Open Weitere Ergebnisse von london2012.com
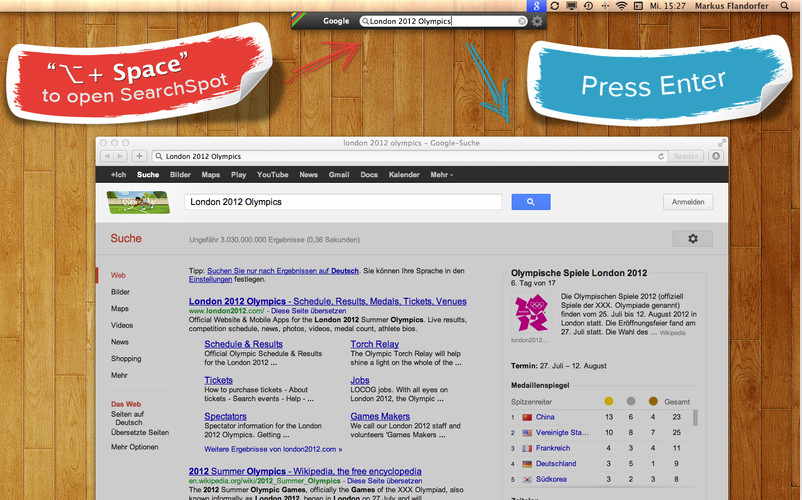This screenshot has height=500, width=802. coord(273,449)
